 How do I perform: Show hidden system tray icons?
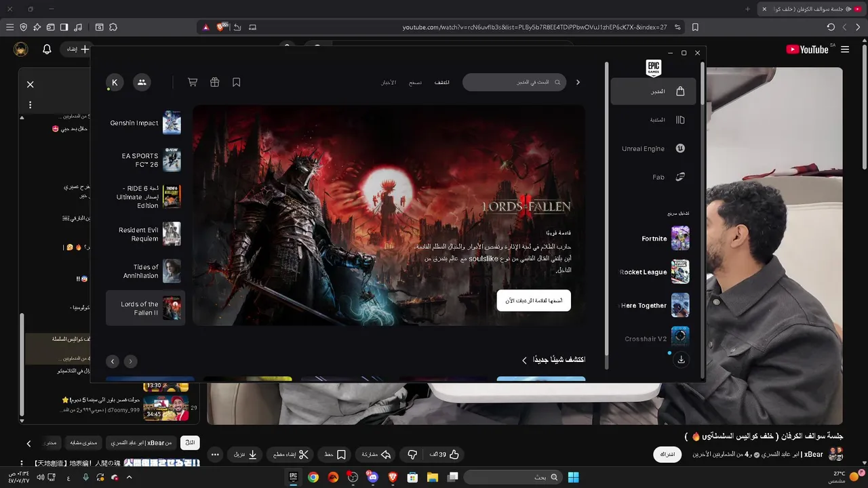(129, 477)
